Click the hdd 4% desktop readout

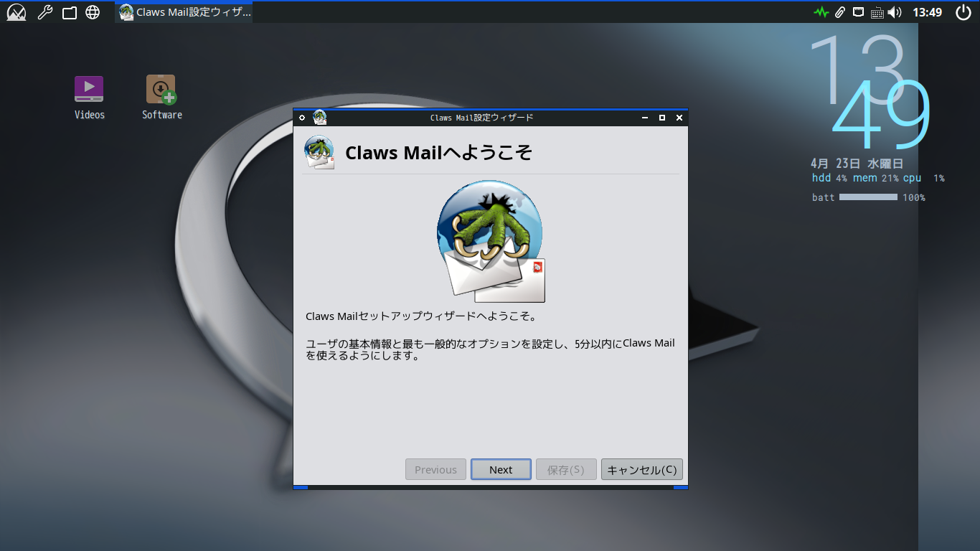coord(829,178)
